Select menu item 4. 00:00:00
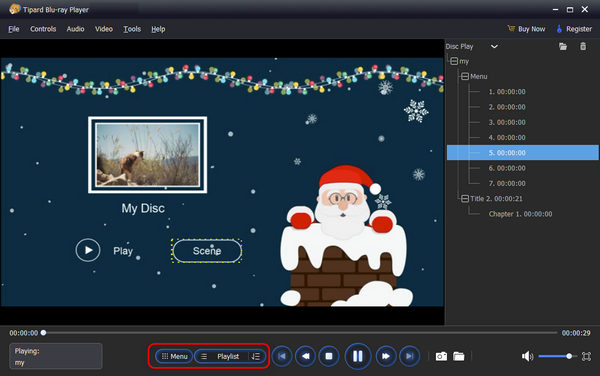Image resolution: width=600 pixels, height=376 pixels. pos(507,138)
